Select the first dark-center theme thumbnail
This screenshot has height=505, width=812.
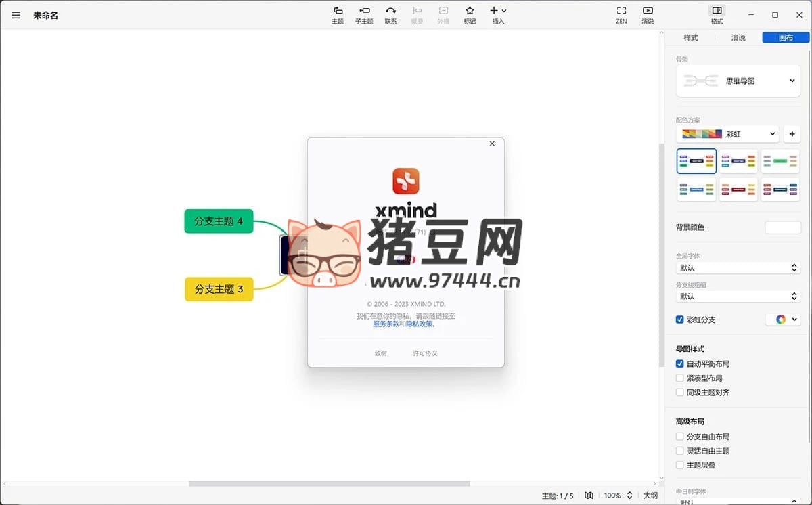click(696, 161)
